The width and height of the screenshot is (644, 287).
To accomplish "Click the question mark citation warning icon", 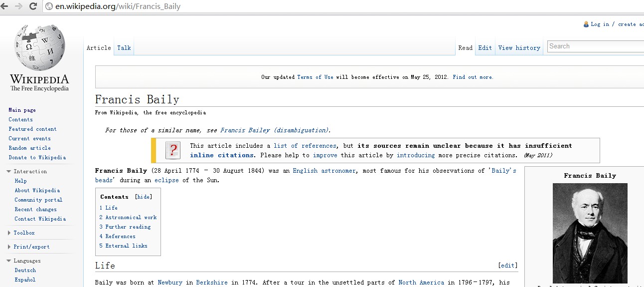I will pyautogui.click(x=172, y=150).
